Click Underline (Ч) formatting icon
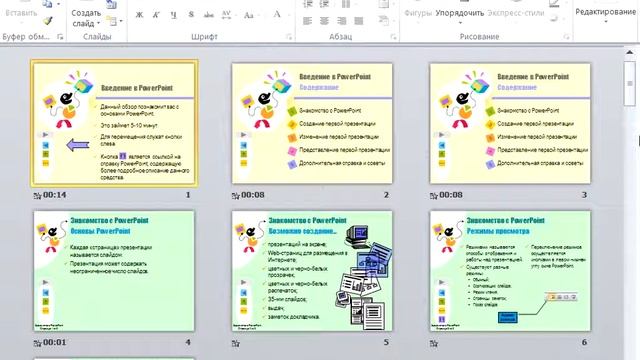The image size is (640, 360). coord(173,15)
